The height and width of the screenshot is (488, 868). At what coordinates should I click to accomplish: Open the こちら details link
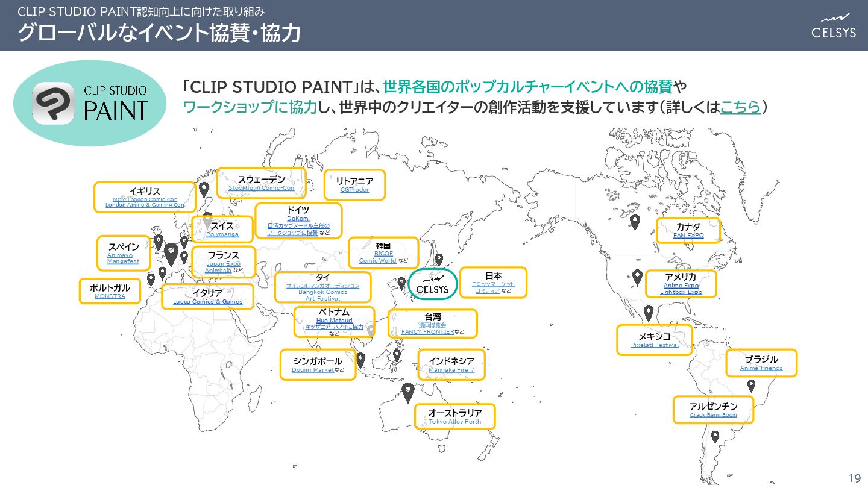[x=740, y=107]
